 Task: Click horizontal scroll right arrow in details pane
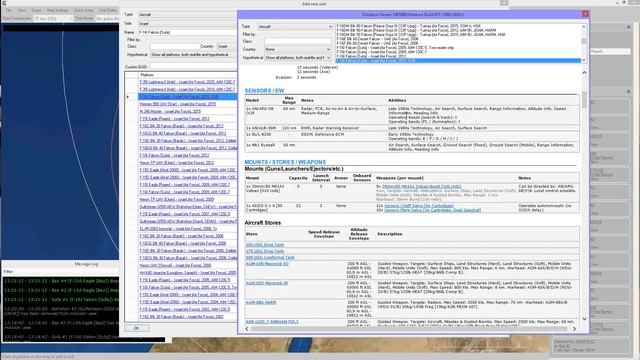pos(574,329)
